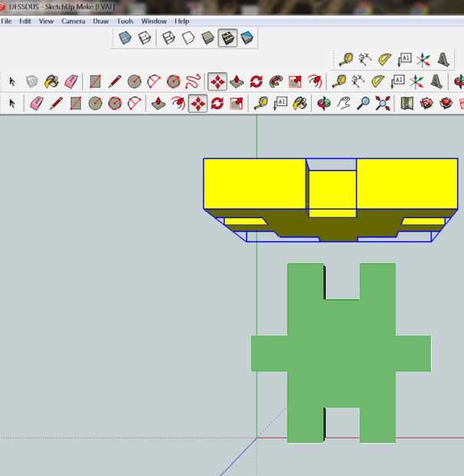Select Rotate in the bottom toolbar row
Screen dimensions: 464x476
coord(217,104)
